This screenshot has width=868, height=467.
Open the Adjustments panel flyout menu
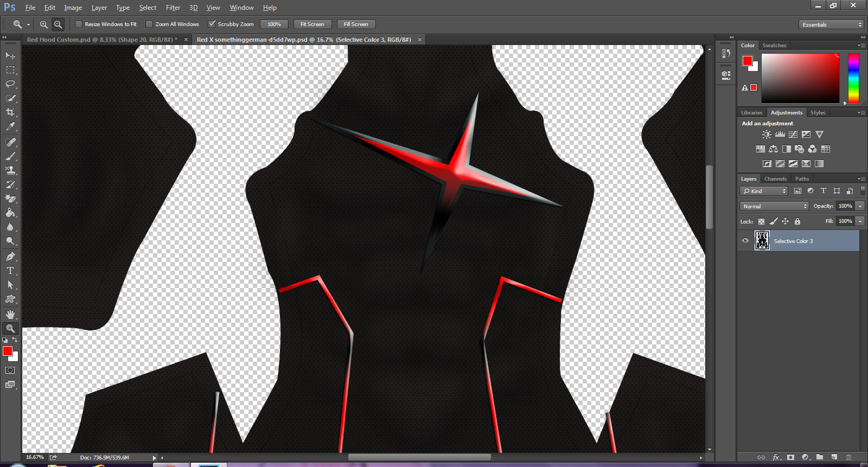point(861,113)
